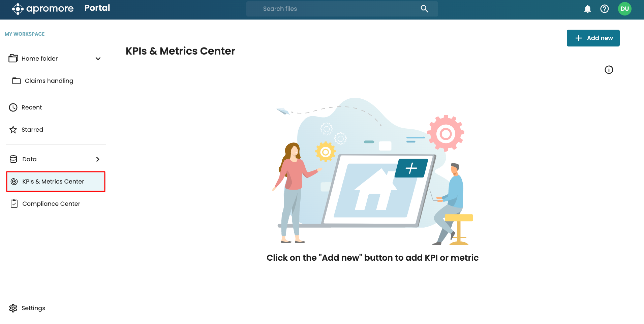Click the info icon below Add new
Image resolution: width=644 pixels, height=324 pixels.
(609, 70)
